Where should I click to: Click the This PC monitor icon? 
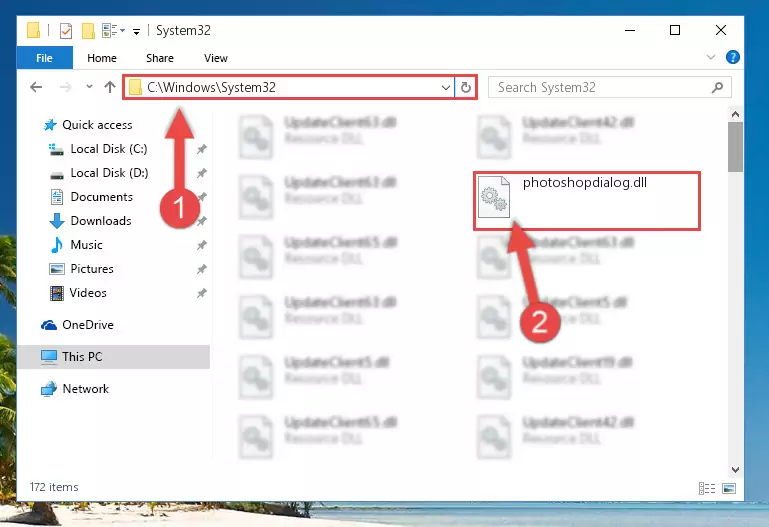pyautogui.click(x=49, y=357)
